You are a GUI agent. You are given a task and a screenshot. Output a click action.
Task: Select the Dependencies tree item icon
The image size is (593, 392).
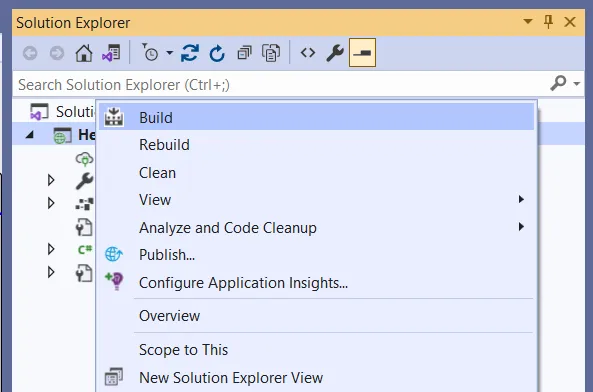click(84, 204)
